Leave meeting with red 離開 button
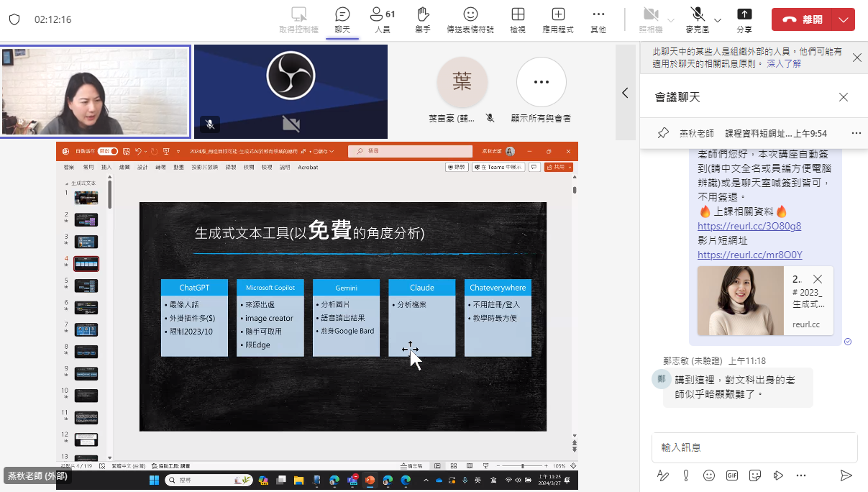The image size is (868, 492). click(803, 19)
